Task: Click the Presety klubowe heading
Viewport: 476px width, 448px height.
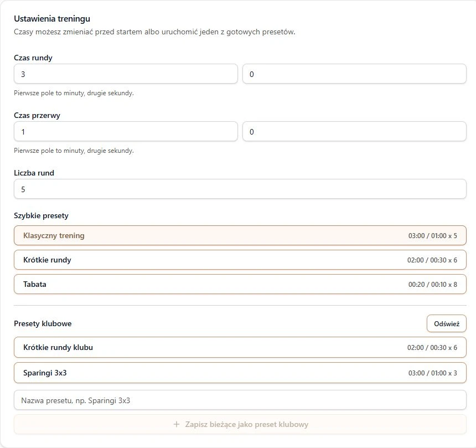Action: point(43,323)
